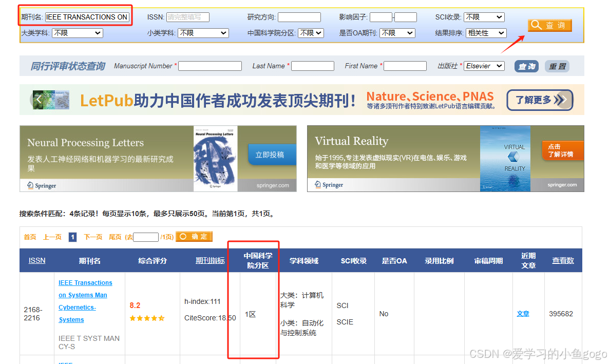Click the 是否OA column header
This screenshot has width=609, height=364.
click(394, 261)
